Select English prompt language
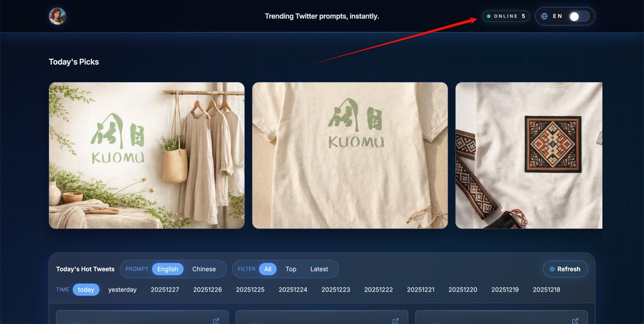 167,269
